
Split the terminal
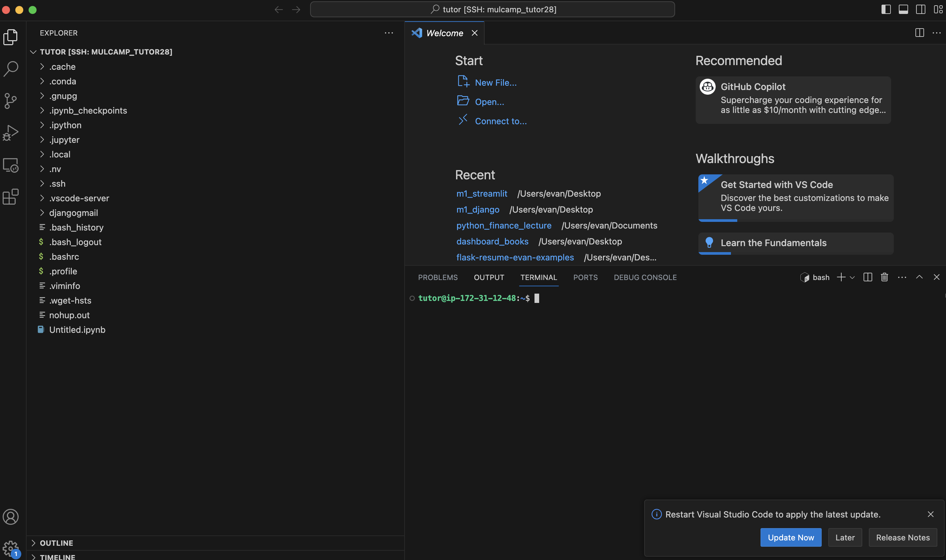coord(868,277)
